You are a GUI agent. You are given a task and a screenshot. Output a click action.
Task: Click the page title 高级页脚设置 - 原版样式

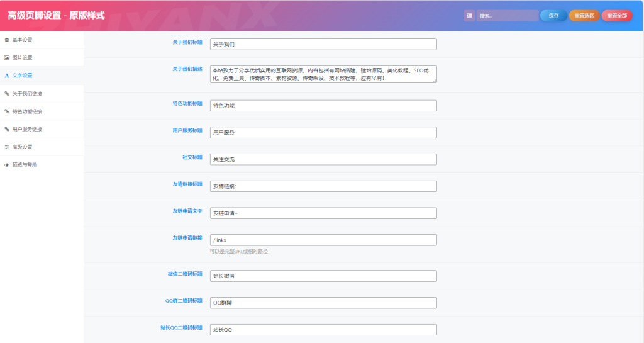(56, 16)
